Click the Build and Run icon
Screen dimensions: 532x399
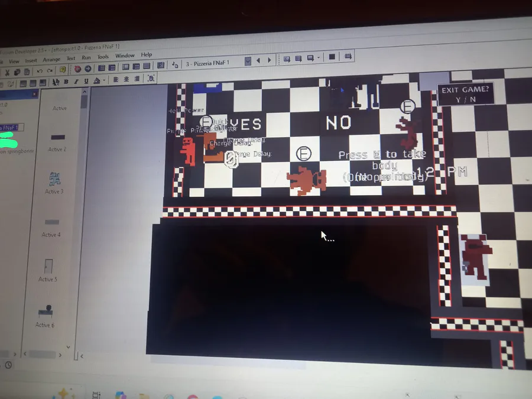point(348,56)
